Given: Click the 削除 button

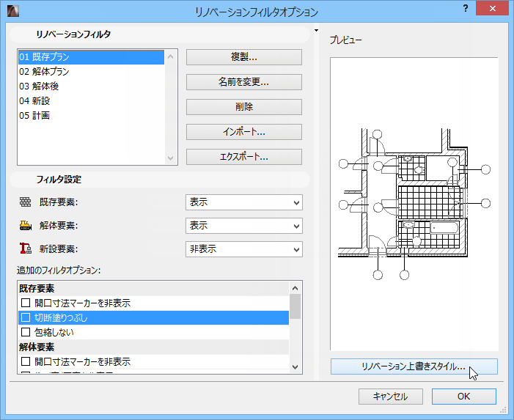Looking at the screenshot, I should (244, 107).
